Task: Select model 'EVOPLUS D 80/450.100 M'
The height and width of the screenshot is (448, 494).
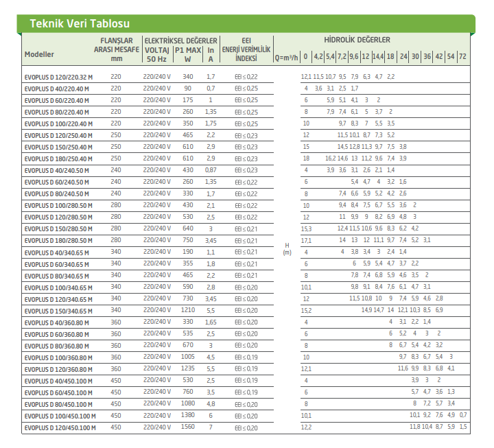Action: [x=58, y=404]
